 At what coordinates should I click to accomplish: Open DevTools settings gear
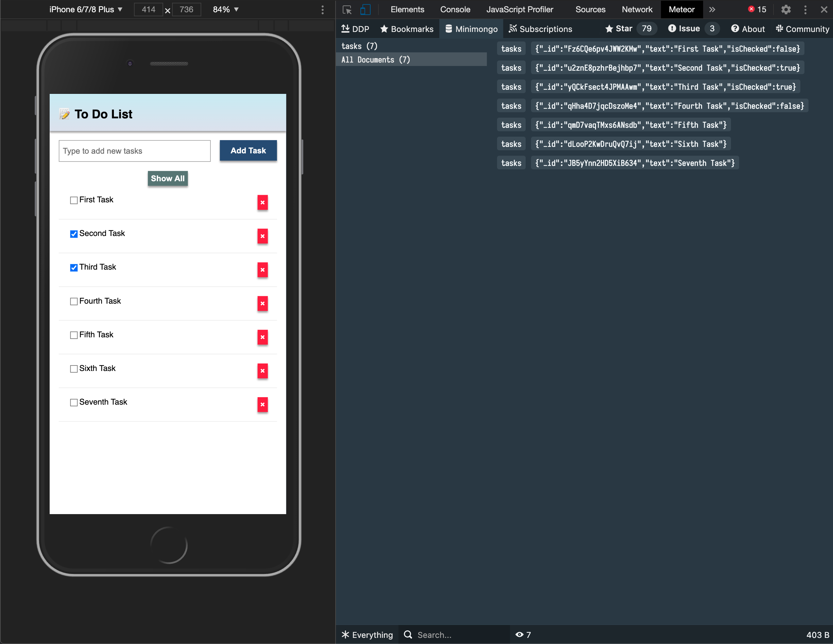[786, 10]
